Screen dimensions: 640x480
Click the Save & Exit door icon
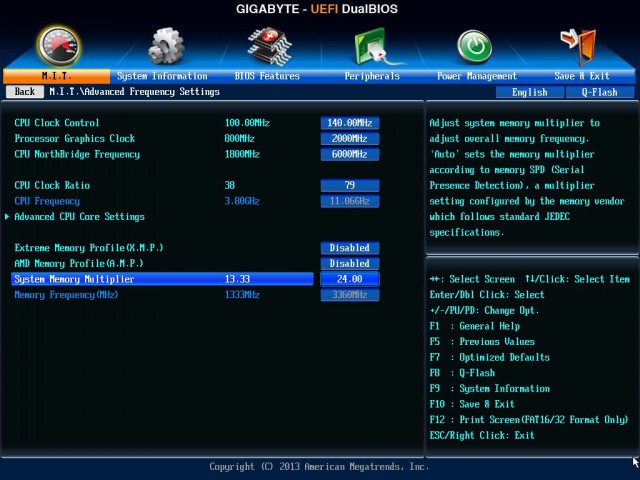click(579, 46)
